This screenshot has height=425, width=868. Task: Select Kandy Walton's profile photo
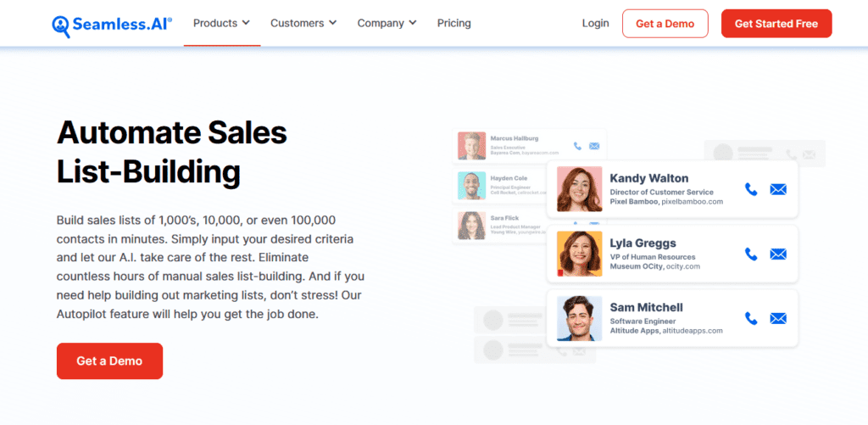580,189
